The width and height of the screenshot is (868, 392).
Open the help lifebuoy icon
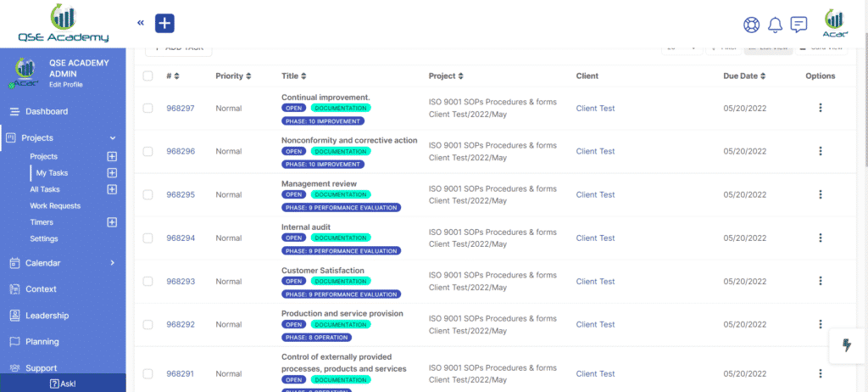751,25
